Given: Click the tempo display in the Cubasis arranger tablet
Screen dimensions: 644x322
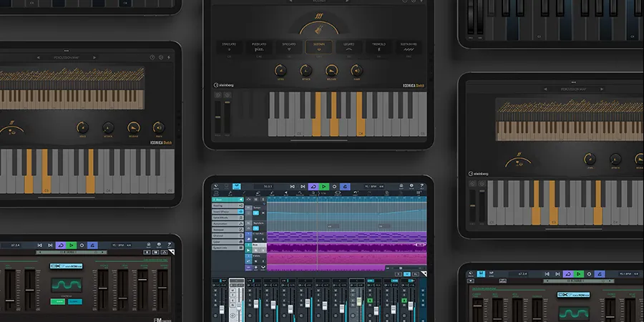Looking at the screenshot, I should pyautogui.click(x=374, y=187).
